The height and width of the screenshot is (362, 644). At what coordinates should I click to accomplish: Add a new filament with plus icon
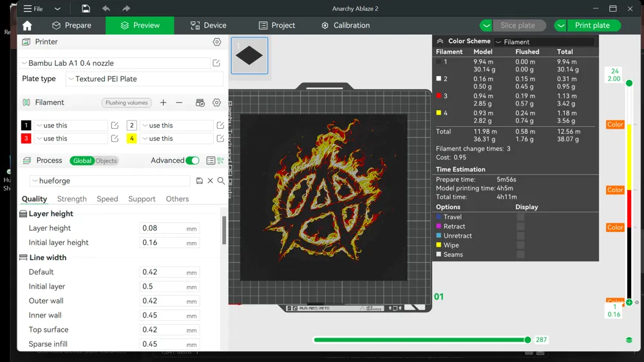click(x=163, y=102)
